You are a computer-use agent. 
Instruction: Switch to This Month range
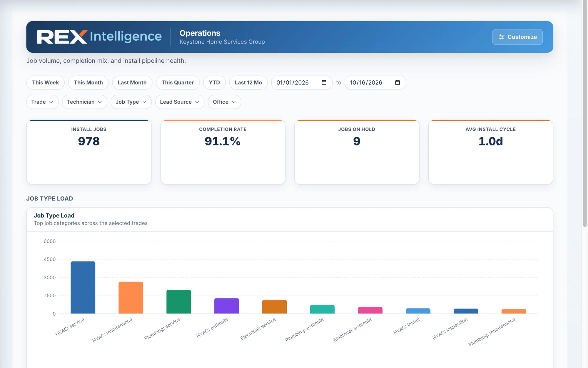[88, 82]
